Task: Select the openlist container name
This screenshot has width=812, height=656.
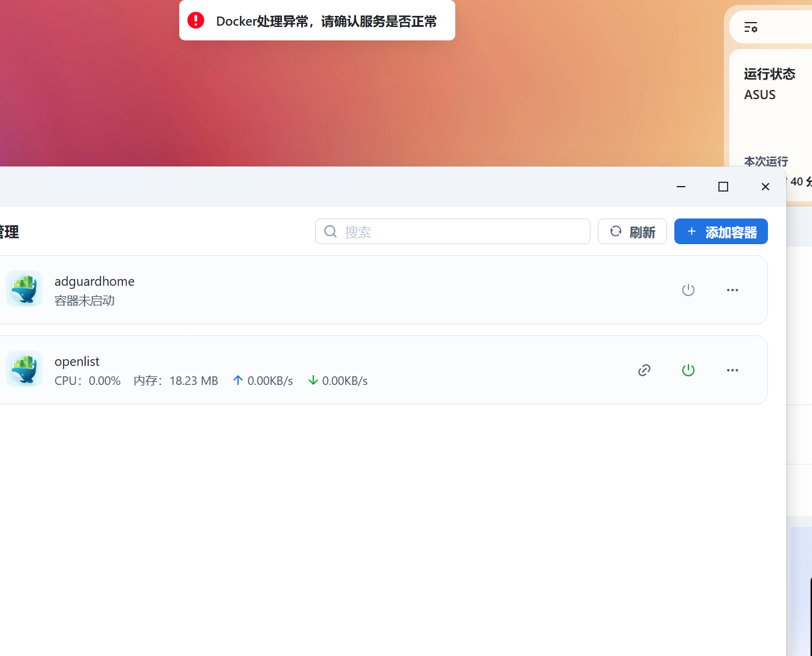Action: tap(77, 362)
